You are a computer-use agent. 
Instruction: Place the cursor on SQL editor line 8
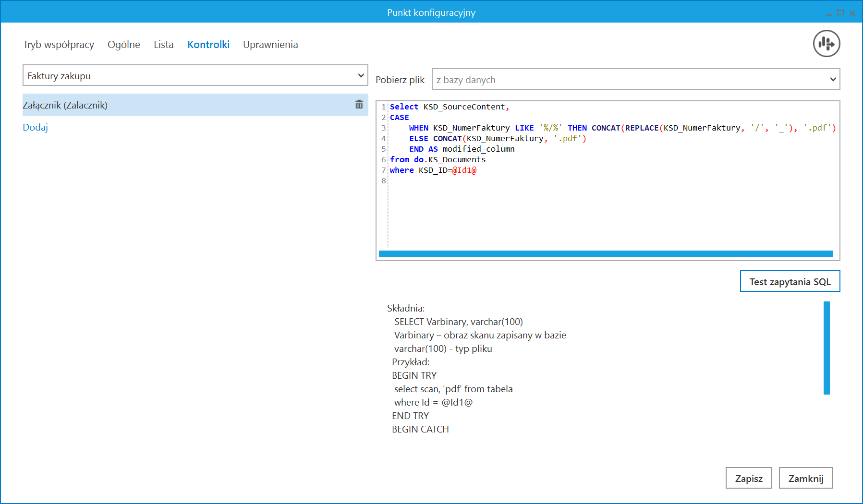click(480, 181)
